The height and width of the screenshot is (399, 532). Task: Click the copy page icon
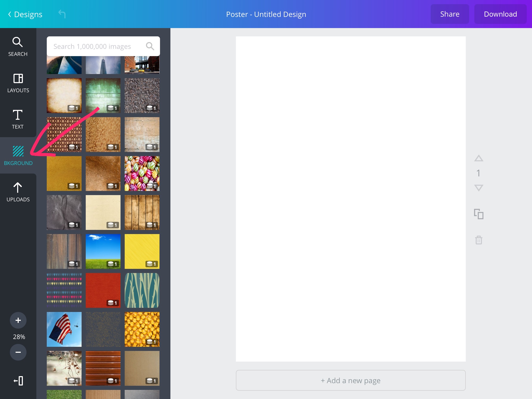tap(478, 214)
